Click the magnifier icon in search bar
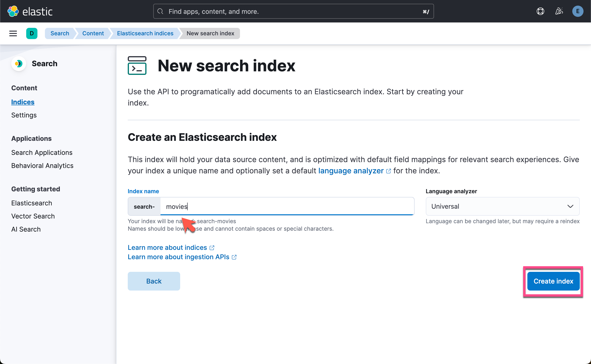 pyautogui.click(x=160, y=11)
